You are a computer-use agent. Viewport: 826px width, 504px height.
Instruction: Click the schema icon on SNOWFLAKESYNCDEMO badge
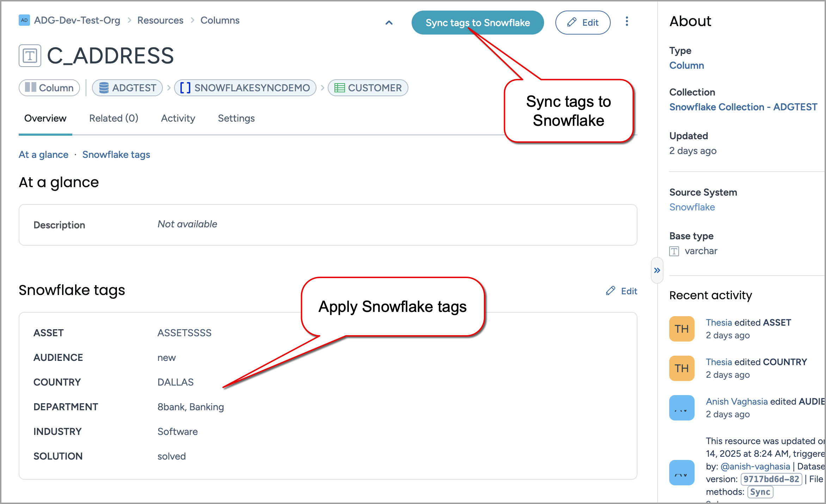tap(186, 88)
